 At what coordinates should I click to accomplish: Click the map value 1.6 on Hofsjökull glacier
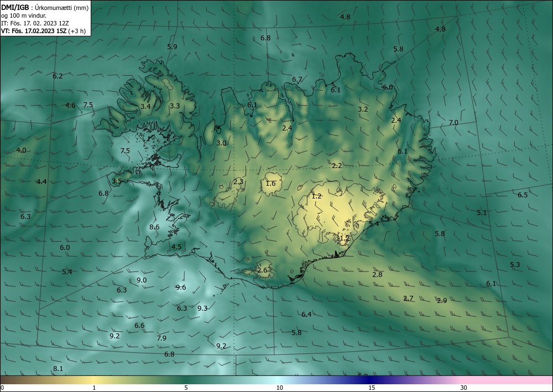[x=270, y=184]
